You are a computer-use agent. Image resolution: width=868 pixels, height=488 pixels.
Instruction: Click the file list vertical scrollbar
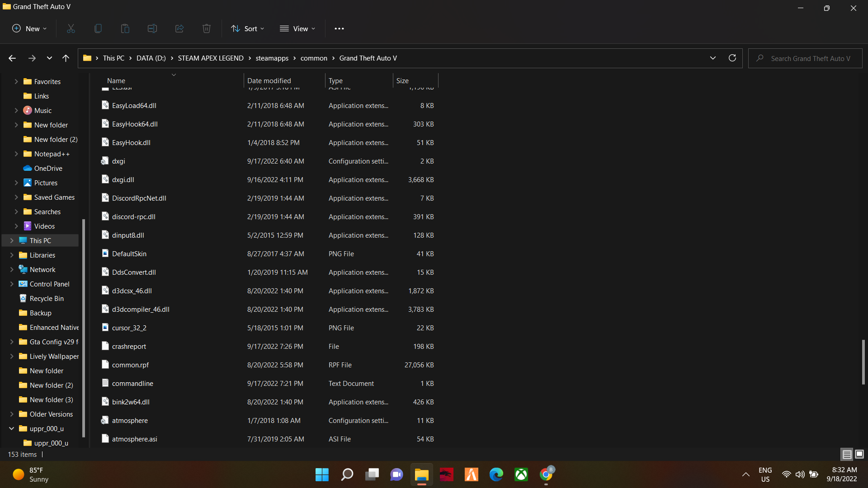tap(863, 361)
